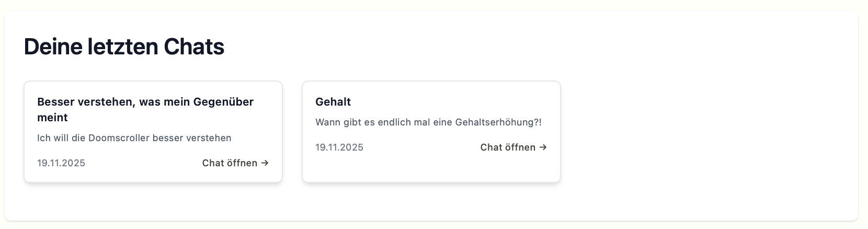Click the word "meint" in the first card title
The width and height of the screenshot is (868, 229).
(52, 118)
